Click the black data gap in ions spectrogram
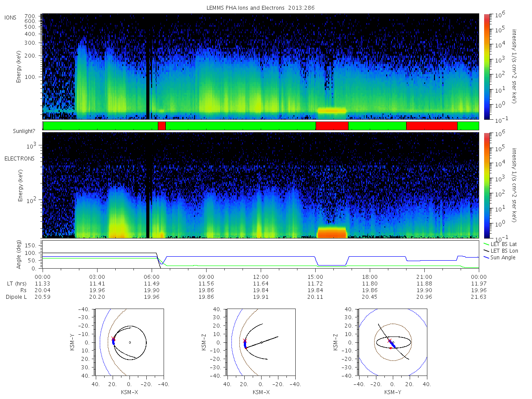 (148, 66)
